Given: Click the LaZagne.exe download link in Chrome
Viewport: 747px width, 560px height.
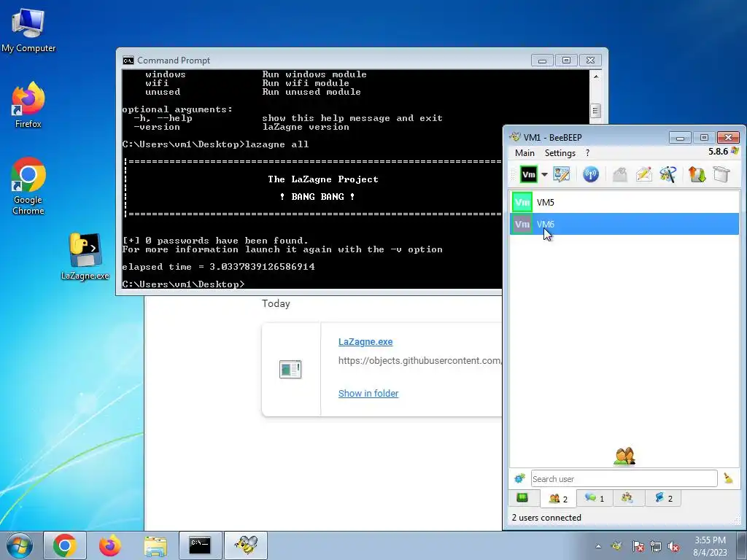Looking at the screenshot, I should 365,342.
